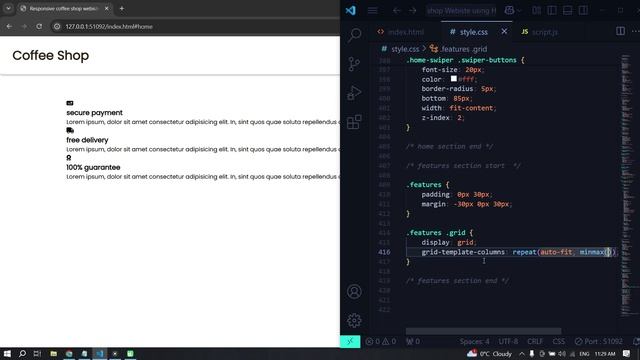Open Customize Layout icon in title bar
The height and width of the screenshot is (360, 640).
[x=536, y=11]
